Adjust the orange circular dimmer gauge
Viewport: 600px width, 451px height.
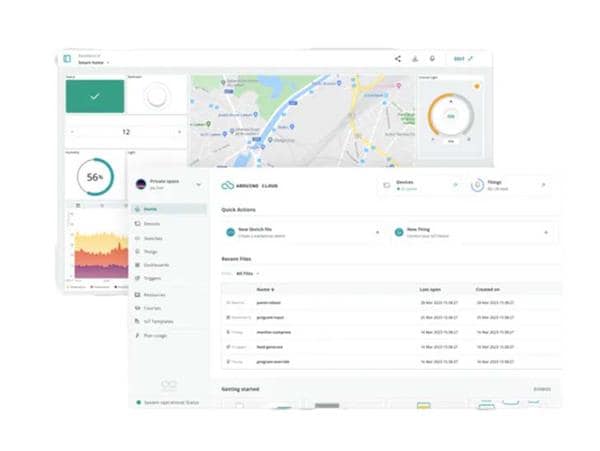(x=451, y=116)
